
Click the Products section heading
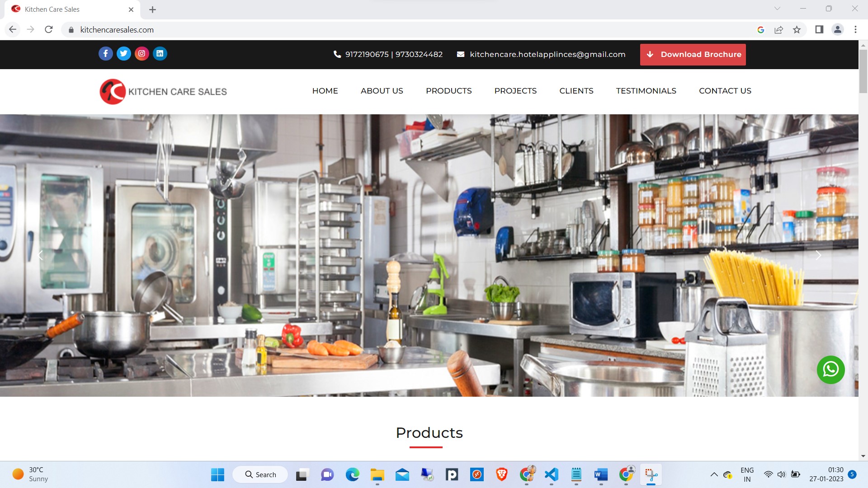(429, 433)
